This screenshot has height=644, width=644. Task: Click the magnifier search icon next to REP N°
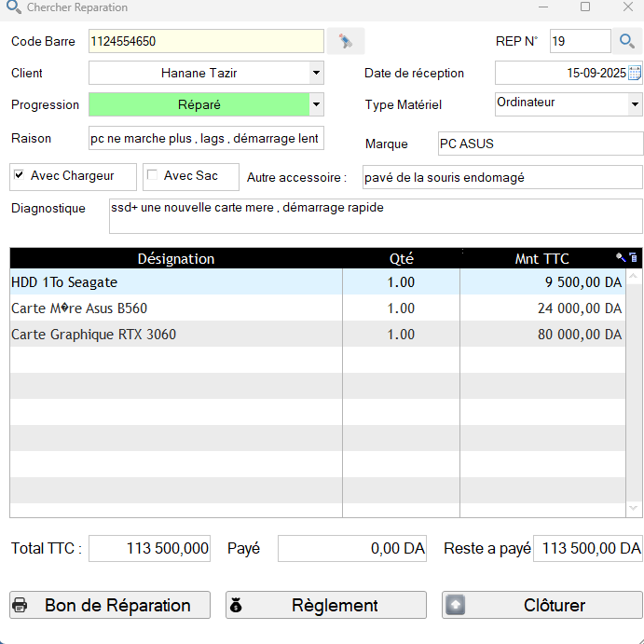pos(626,41)
